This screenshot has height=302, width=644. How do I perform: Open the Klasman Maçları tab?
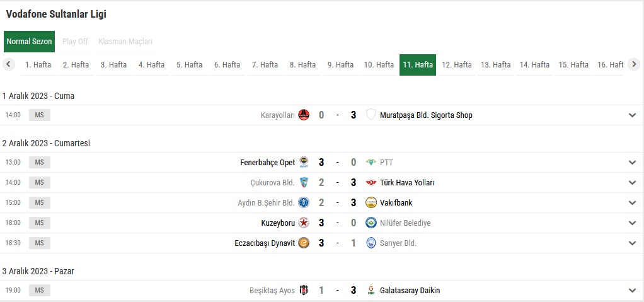pos(125,42)
